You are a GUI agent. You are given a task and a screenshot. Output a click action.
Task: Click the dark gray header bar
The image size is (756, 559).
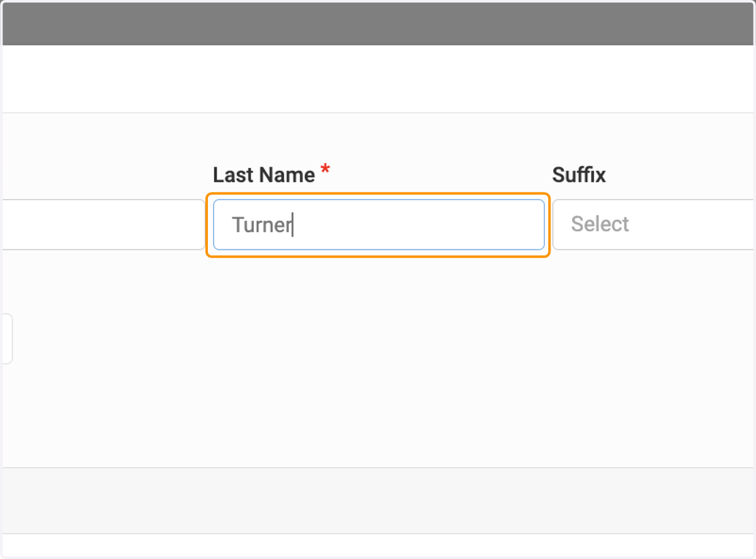pyautogui.click(x=378, y=23)
